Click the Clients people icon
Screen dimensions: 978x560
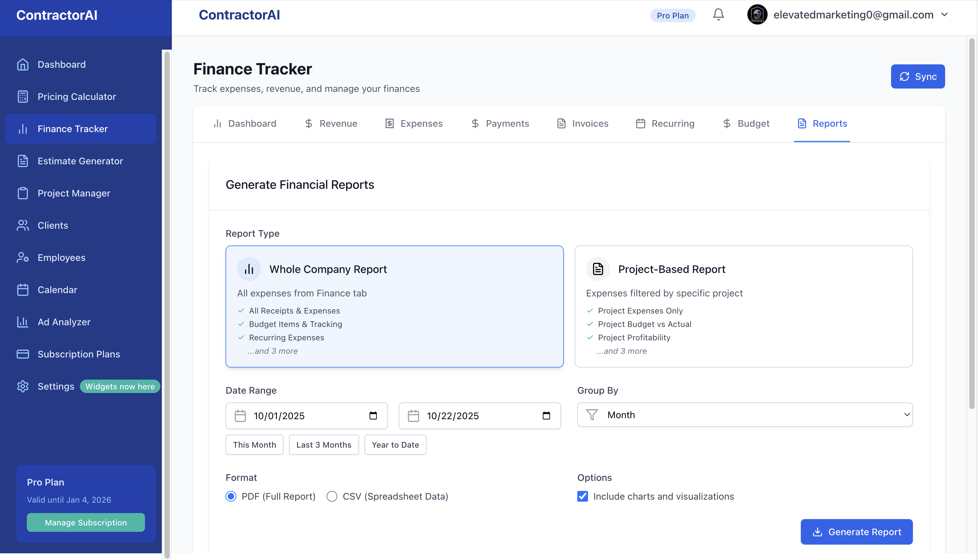tap(23, 225)
